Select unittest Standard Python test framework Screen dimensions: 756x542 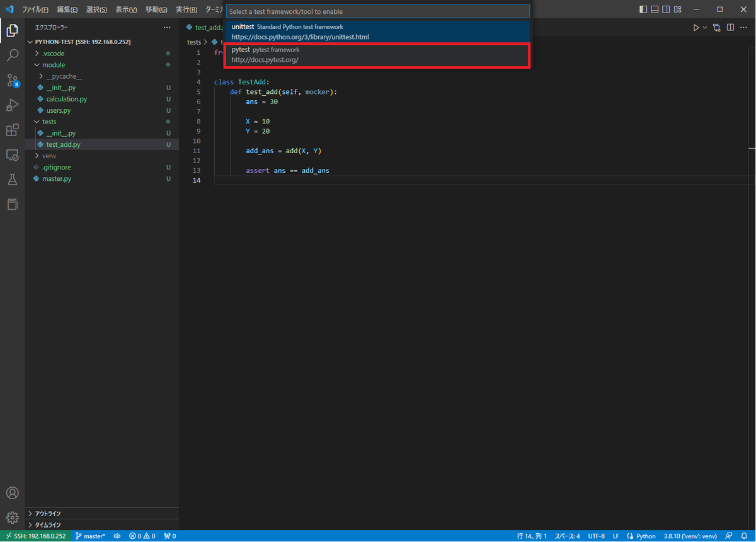click(378, 31)
